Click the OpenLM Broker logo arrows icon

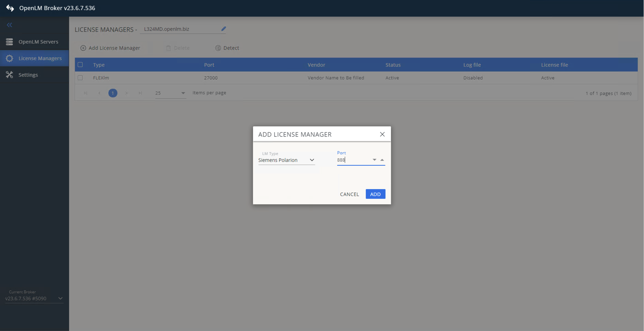pyautogui.click(x=10, y=8)
